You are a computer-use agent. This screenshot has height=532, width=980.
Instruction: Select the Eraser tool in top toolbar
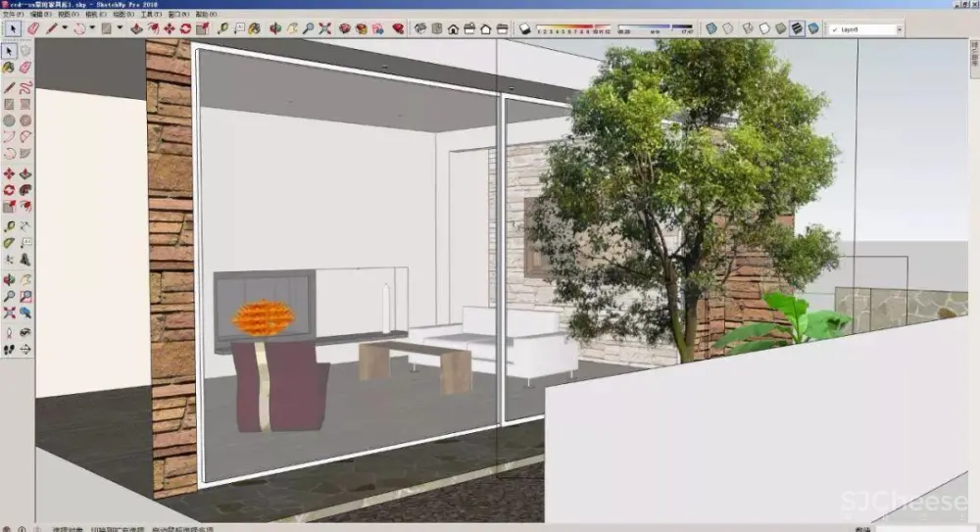point(32,28)
